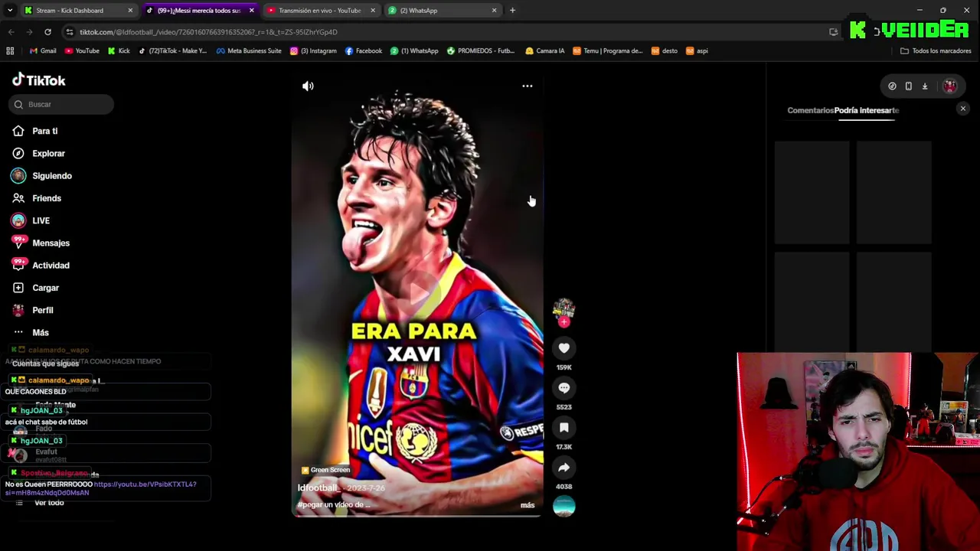Open comments via speech bubble icon

click(564, 388)
